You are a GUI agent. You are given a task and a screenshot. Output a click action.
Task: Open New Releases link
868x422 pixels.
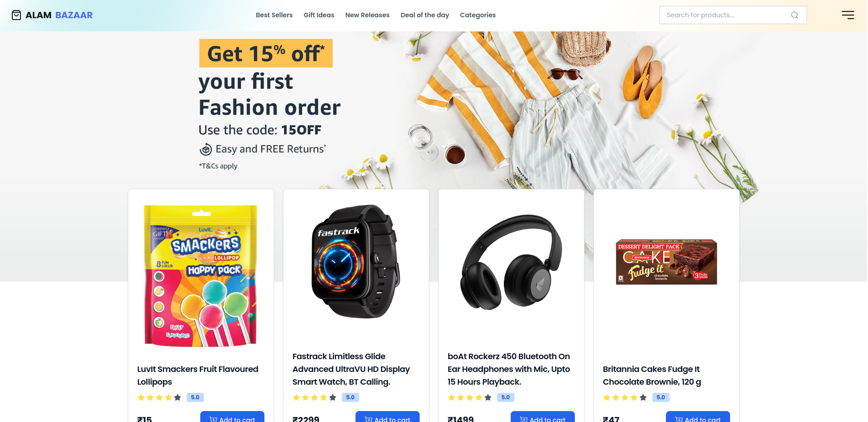coord(367,15)
